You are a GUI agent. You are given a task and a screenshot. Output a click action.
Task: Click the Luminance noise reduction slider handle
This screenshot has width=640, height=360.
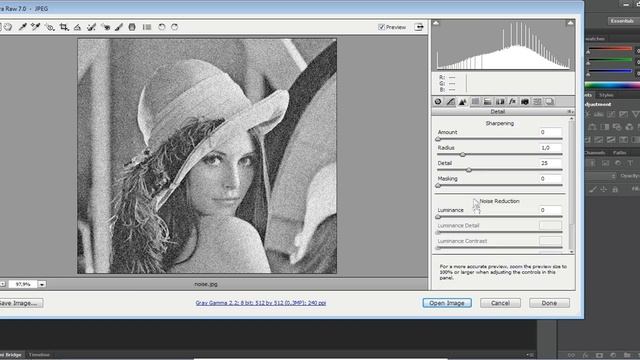pyautogui.click(x=438, y=217)
